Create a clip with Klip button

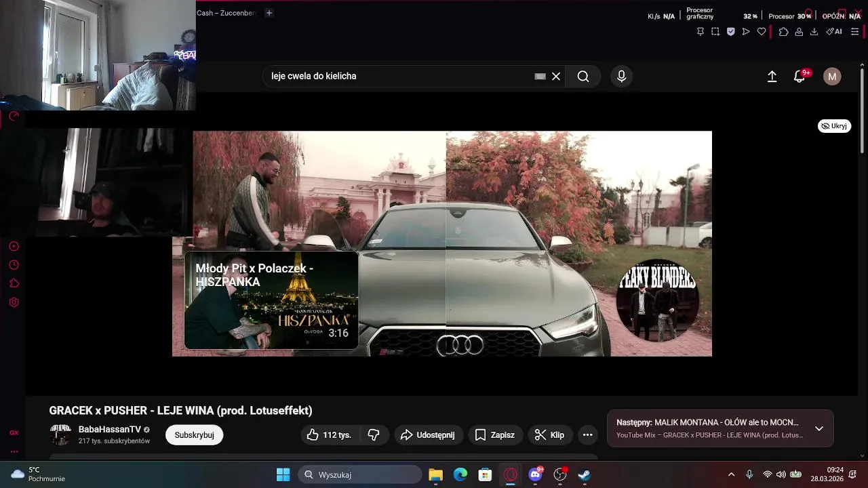point(549,435)
